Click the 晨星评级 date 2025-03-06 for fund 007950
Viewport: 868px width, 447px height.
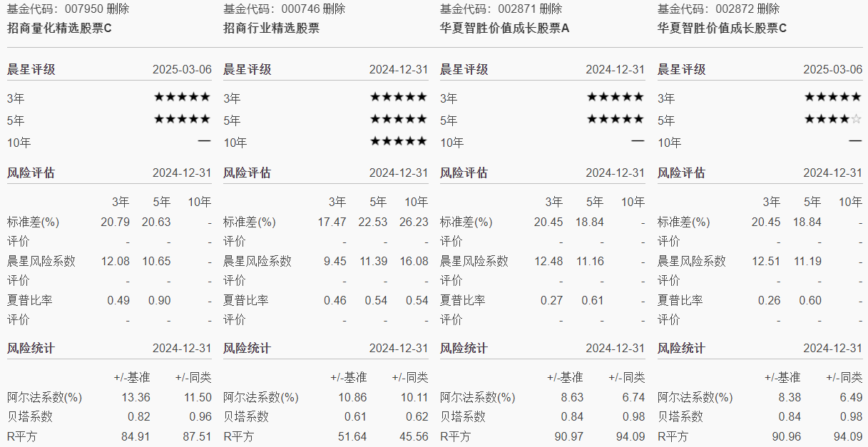182,70
